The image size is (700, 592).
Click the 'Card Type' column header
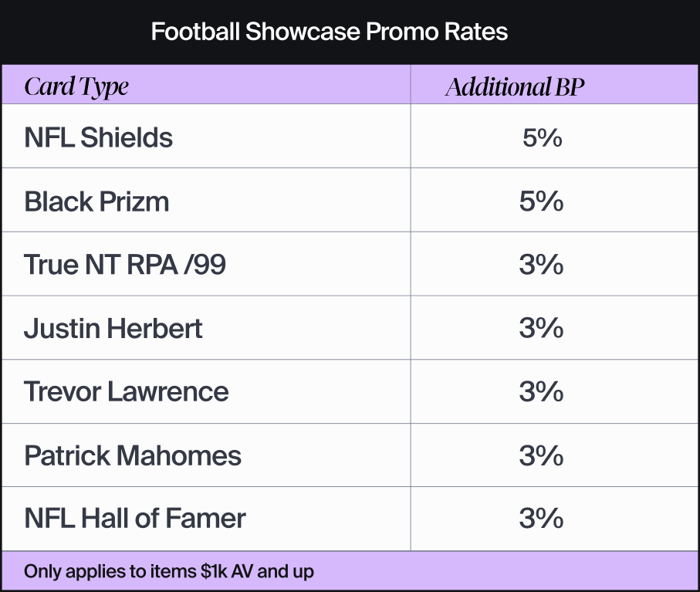76,86
